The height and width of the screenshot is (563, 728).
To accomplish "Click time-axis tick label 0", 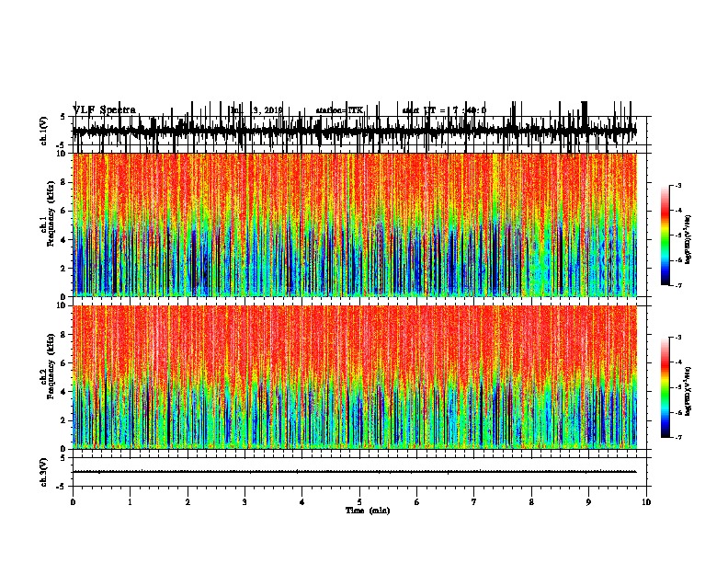I will pyautogui.click(x=73, y=502).
